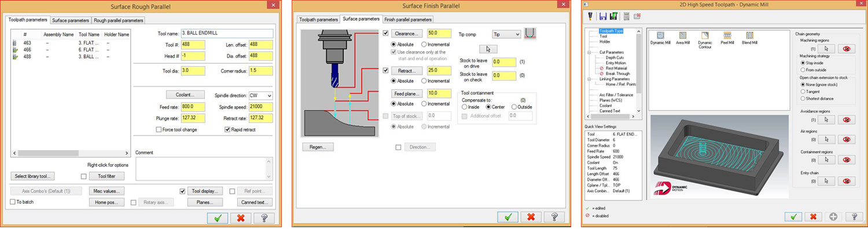
Task: Clear entry chain with red unselect button
Action: click(x=847, y=181)
